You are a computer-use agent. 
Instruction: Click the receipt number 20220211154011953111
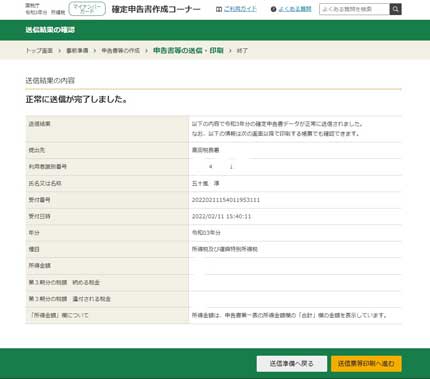(x=226, y=200)
